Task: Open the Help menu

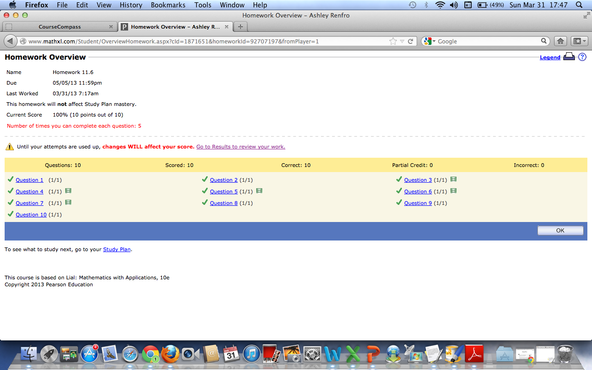Action: pos(260,5)
